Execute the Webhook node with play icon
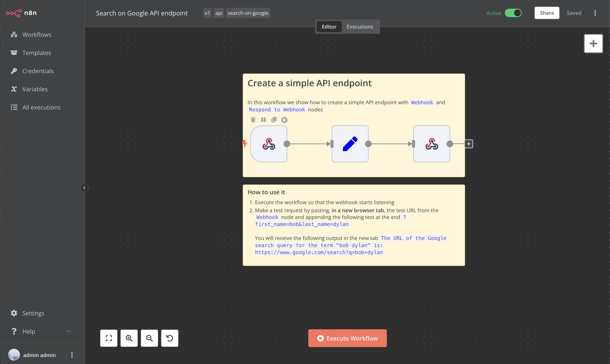The image size is (610, 364). pyautogui.click(x=284, y=120)
